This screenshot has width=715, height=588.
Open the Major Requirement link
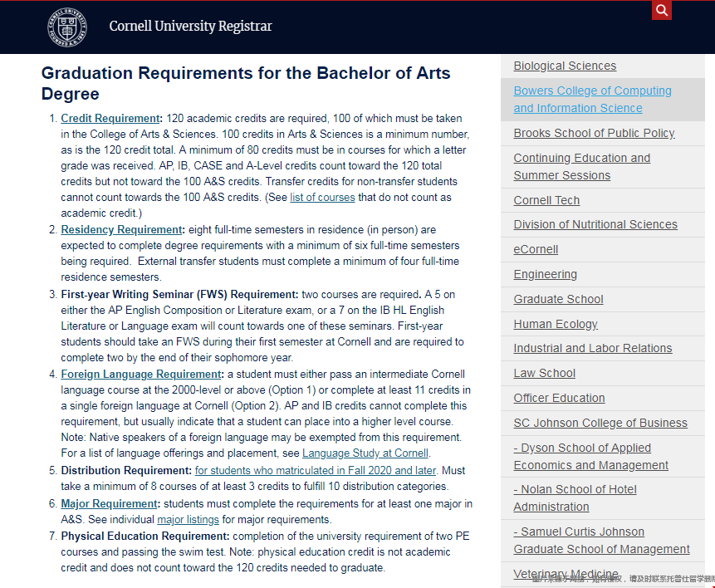[109, 503]
